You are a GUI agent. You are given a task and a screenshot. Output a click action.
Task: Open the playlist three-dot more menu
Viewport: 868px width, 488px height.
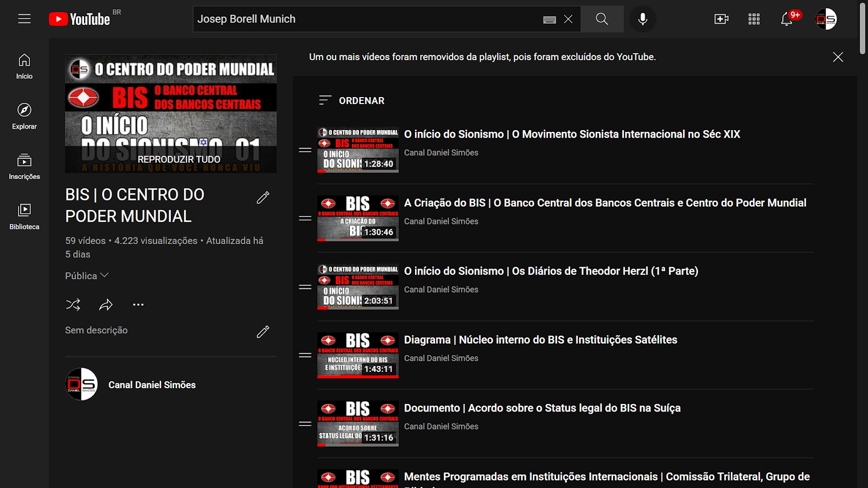(138, 305)
